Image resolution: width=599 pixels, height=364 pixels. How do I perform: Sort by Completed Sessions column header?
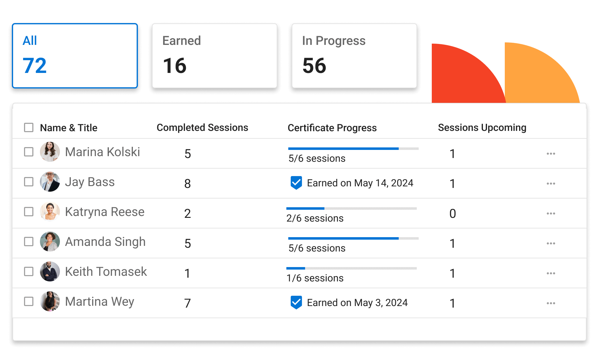(202, 127)
